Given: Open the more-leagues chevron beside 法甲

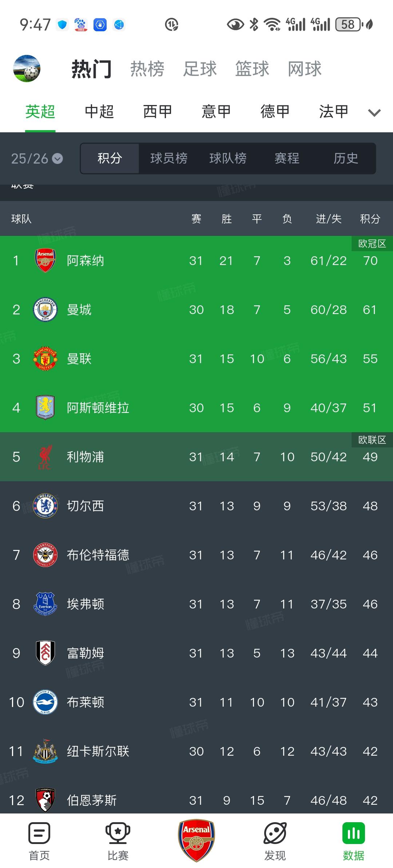Looking at the screenshot, I should tap(374, 113).
